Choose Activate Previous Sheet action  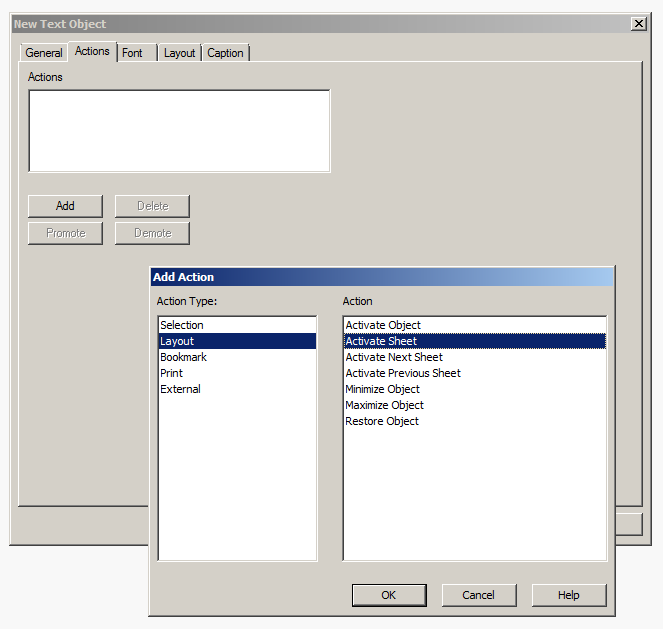coord(475,373)
